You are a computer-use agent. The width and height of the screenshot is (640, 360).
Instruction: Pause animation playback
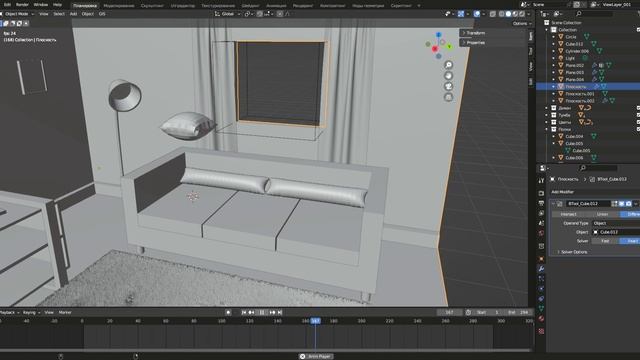262,312
